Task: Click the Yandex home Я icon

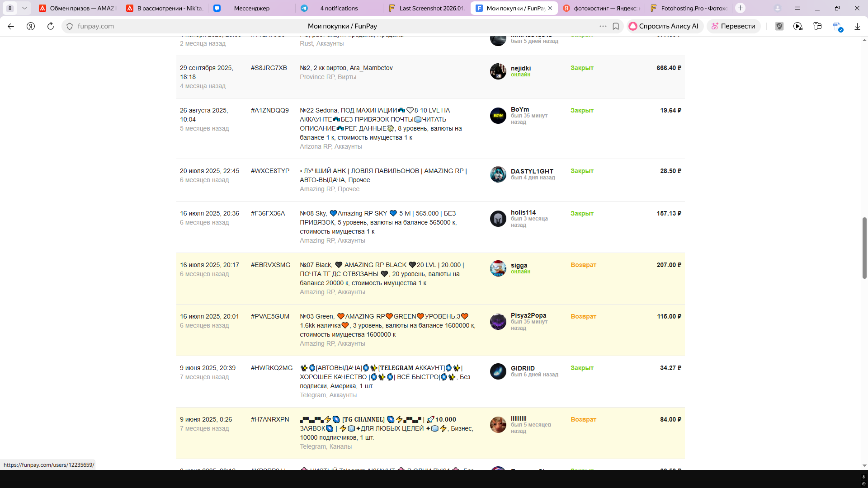Action: tap(31, 26)
